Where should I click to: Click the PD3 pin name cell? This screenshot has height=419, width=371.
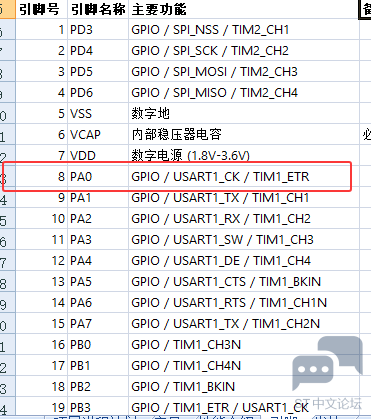98,30
